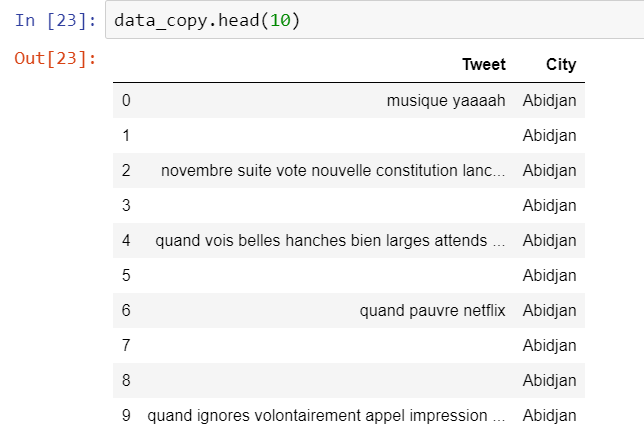Screen dimensions: 644x440
Task: Select the 'quand pauvre netflix' tweet cell
Action: coord(433,310)
